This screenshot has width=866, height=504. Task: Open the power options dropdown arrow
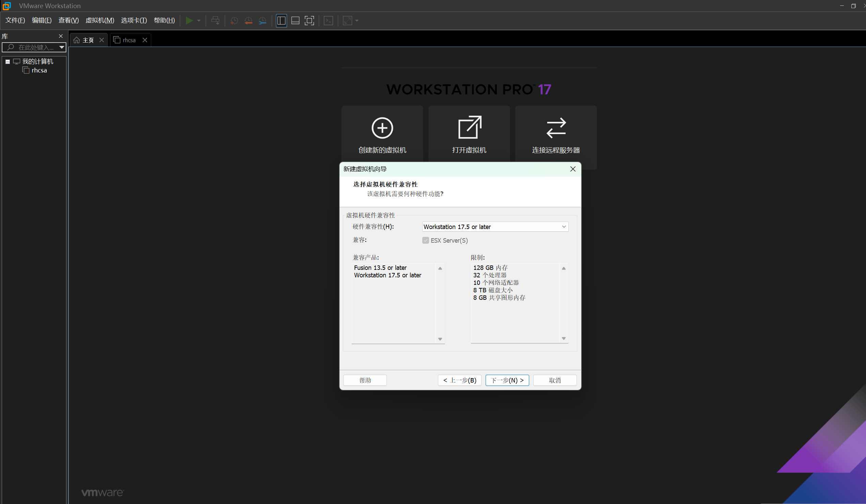coord(199,21)
